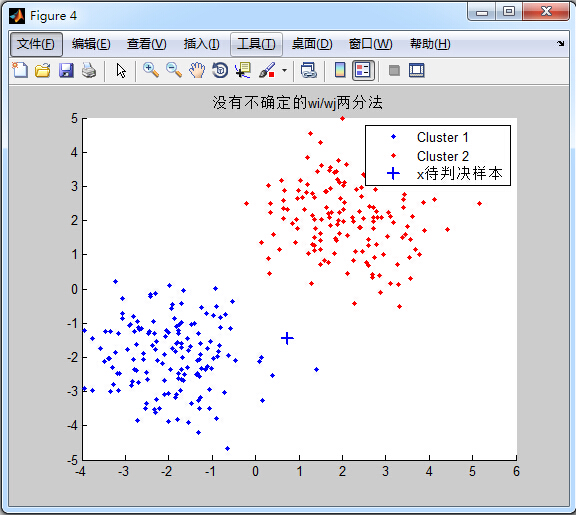Save the figure using the floppy disk icon
This screenshot has height=515, width=576.
coord(66,70)
